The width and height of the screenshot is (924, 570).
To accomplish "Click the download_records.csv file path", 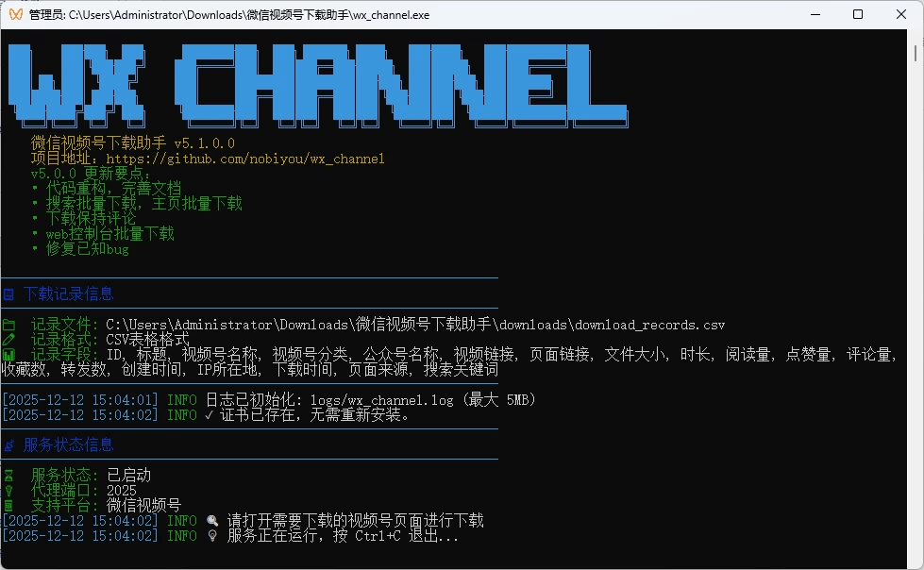I will click(x=415, y=325).
